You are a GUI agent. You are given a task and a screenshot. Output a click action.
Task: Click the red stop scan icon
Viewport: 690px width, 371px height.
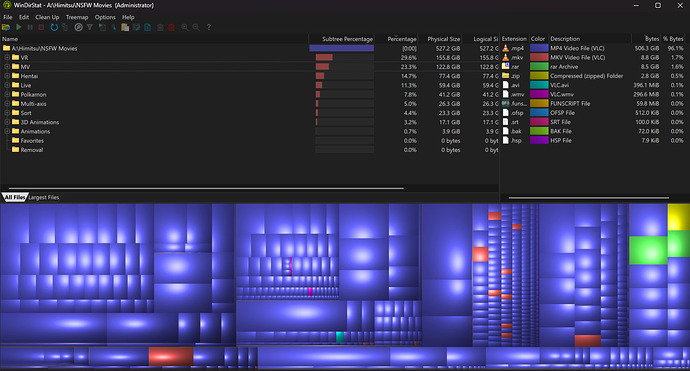pos(41,27)
